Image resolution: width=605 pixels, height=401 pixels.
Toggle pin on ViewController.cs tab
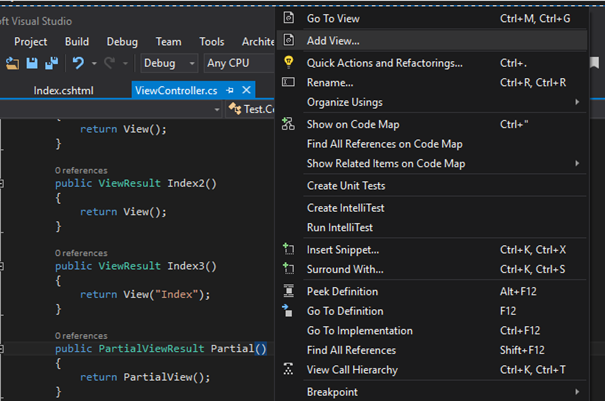[x=230, y=90]
